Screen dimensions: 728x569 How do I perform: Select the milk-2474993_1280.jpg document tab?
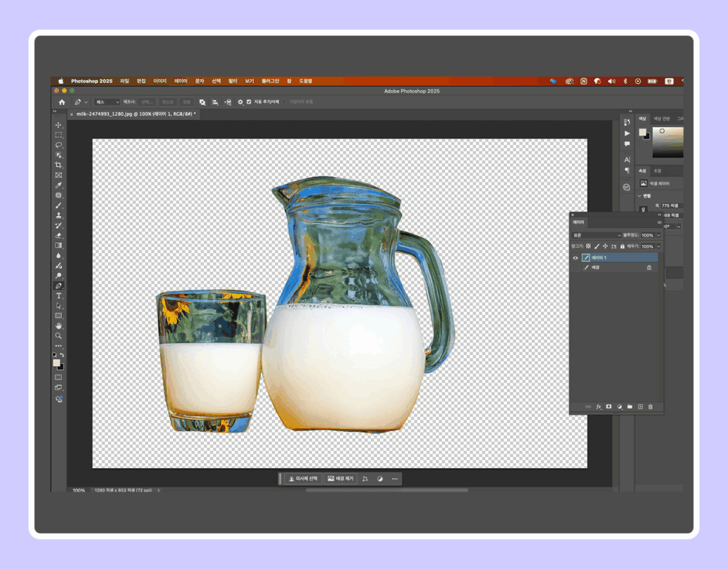click(x=136, y=114)
